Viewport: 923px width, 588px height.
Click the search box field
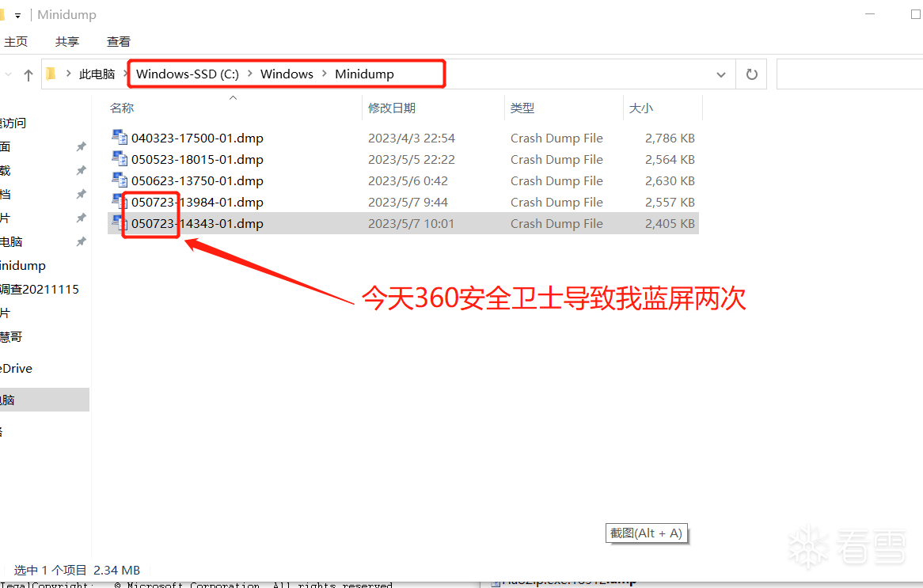[x=849, y=74]
